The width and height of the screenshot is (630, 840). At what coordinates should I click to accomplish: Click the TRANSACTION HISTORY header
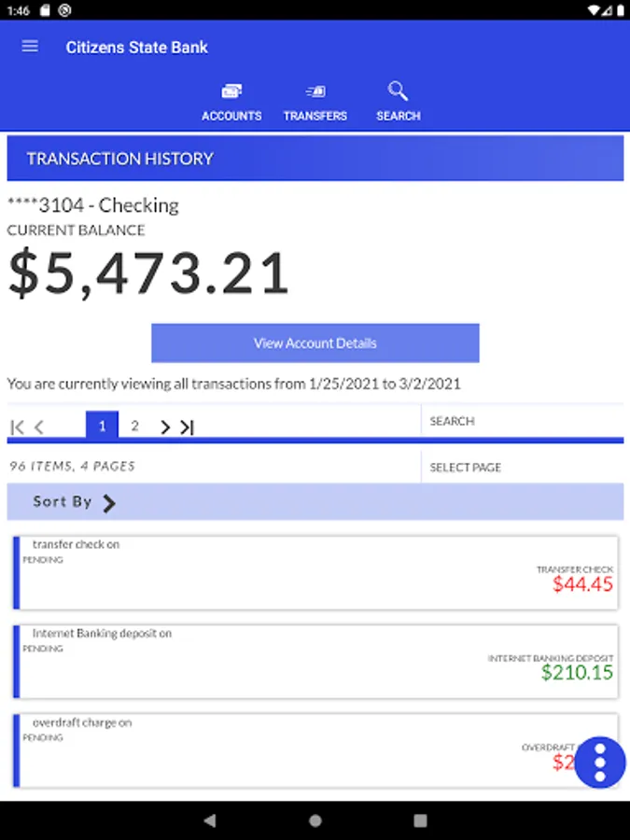(x=315, y=159)
